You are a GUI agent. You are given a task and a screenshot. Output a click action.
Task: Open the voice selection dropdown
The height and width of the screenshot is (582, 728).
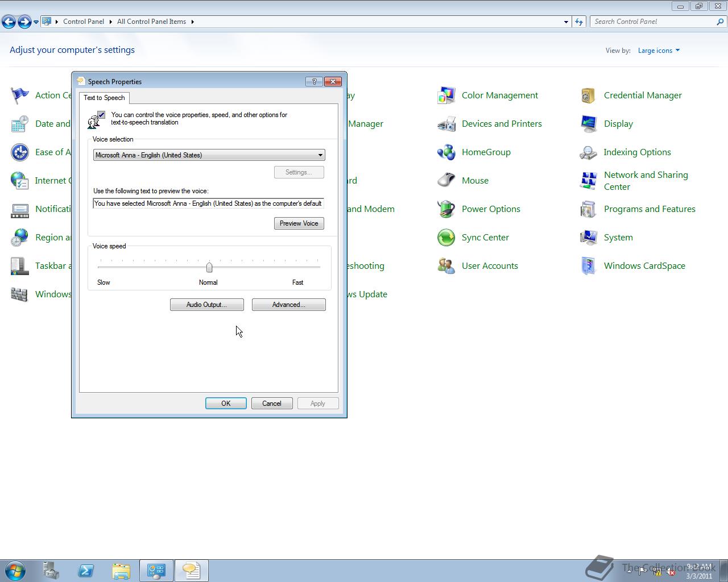[209, 155]
